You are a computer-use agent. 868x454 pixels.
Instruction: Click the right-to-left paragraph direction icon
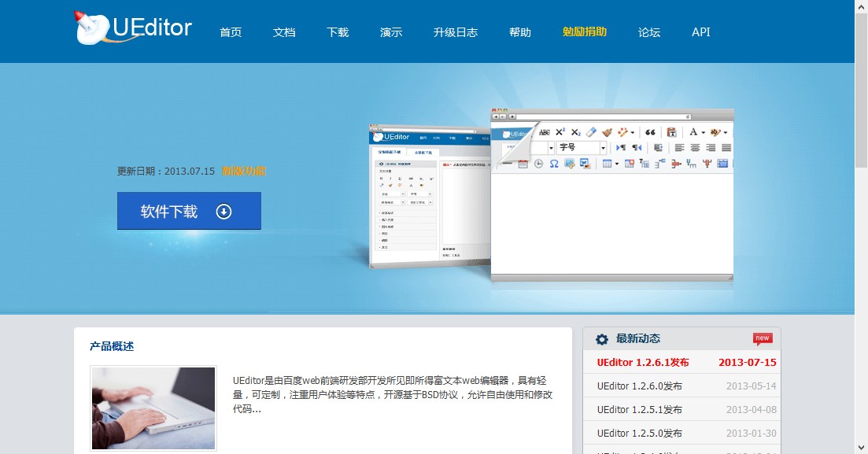pyautogui.click(x=637, y=147)
